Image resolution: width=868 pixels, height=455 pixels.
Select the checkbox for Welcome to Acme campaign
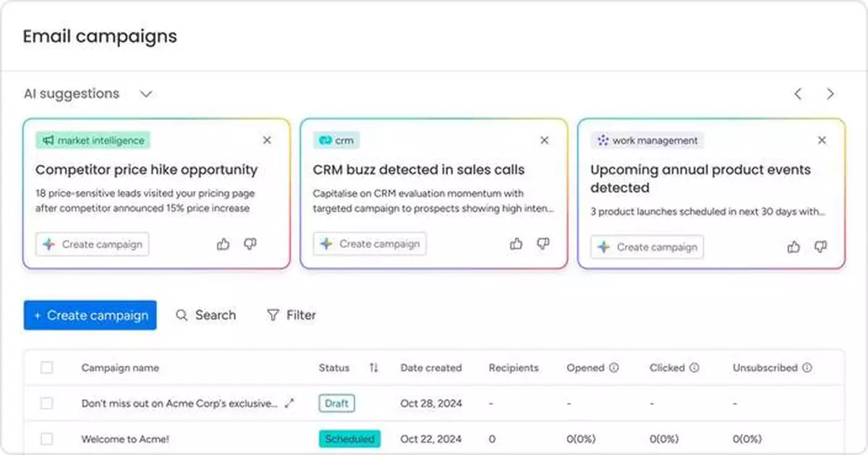pos(47,439)
